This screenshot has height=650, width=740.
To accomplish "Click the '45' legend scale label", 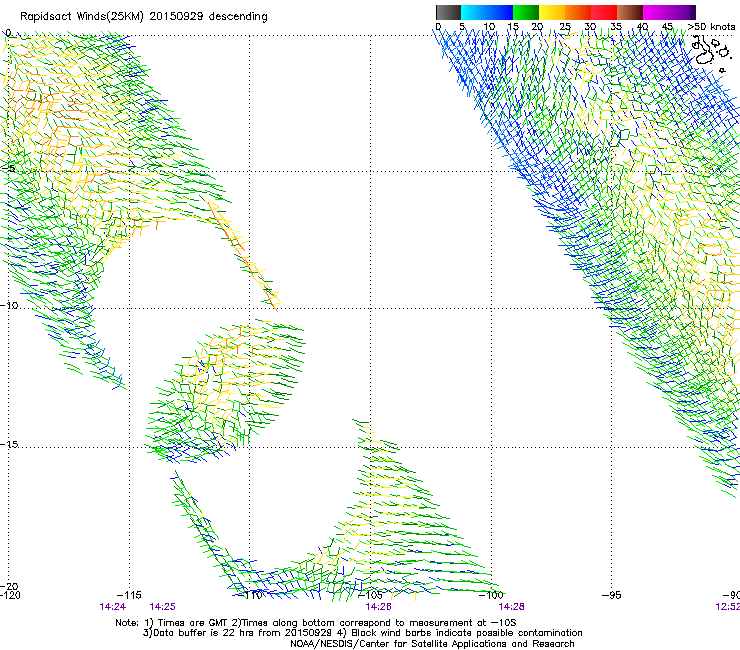I will coord(667,26).
